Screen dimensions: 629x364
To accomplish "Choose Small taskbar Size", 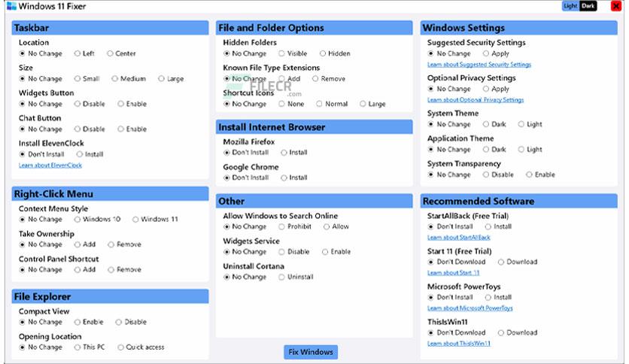I will pos(87,78).
